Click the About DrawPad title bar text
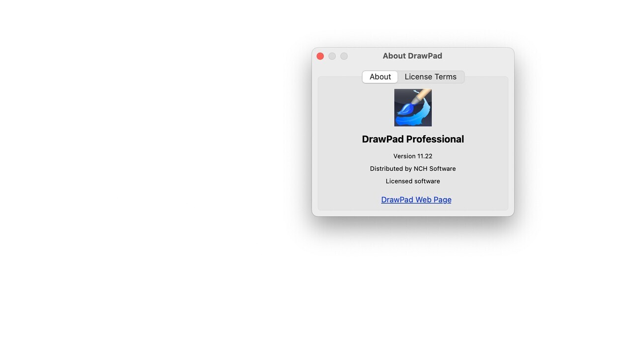This screenshot has width=644, height=357. coord(413,55)
